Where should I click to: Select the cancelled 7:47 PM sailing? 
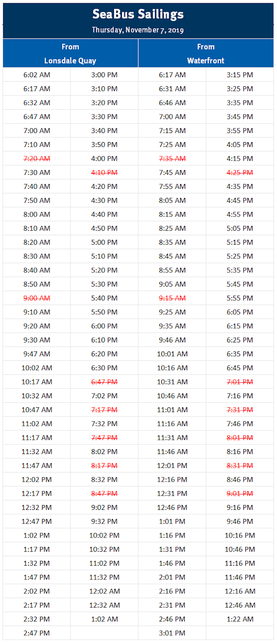104,438
